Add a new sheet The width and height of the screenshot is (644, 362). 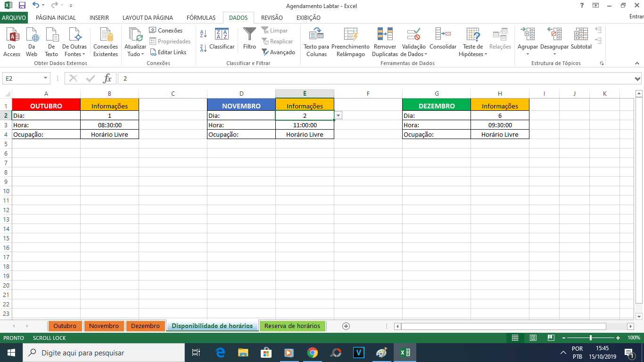pos(346,326)
